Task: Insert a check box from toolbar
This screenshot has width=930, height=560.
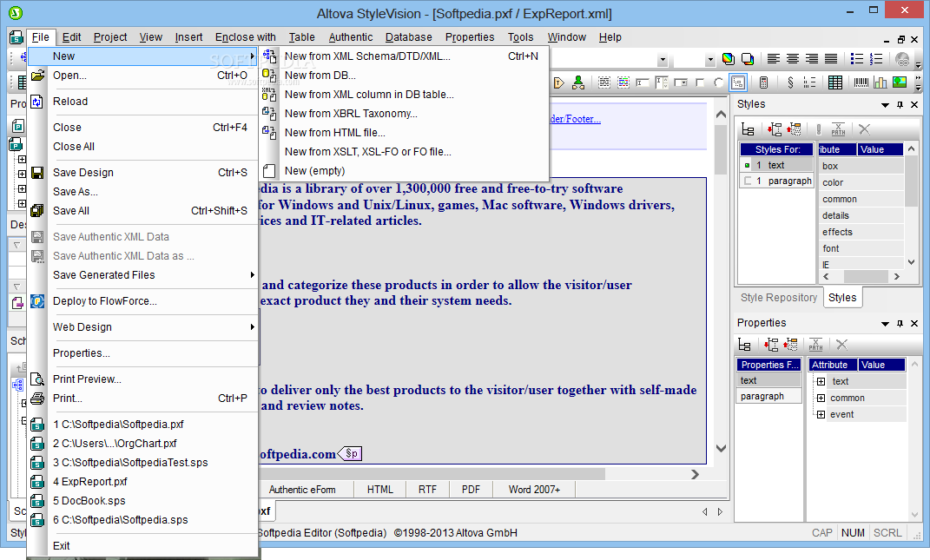Action: (x=700, y=82)
